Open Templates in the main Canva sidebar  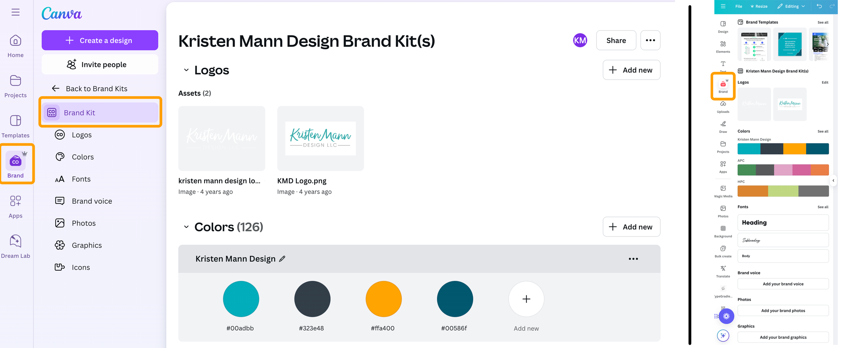[x=15, y=127]
